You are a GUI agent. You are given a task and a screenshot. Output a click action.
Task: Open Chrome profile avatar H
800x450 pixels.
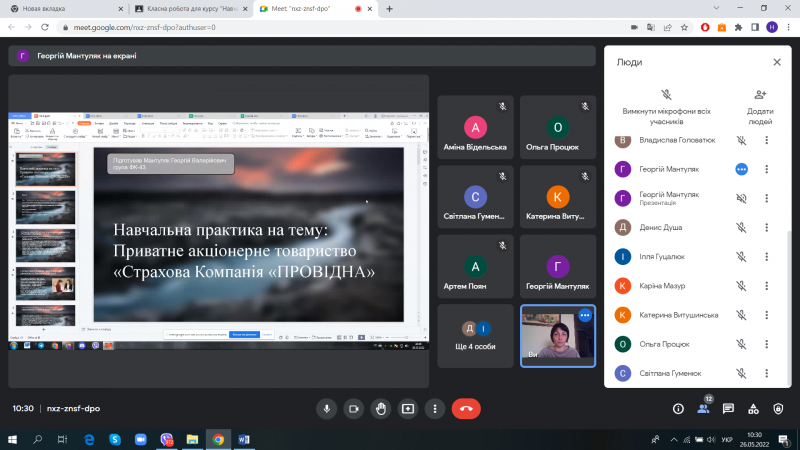click(772, 28)
